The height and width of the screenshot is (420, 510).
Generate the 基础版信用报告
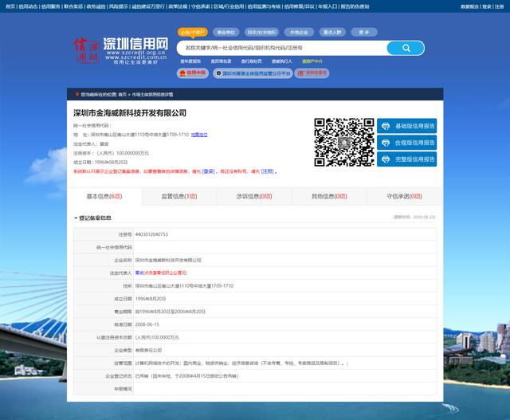pos(407,126)
